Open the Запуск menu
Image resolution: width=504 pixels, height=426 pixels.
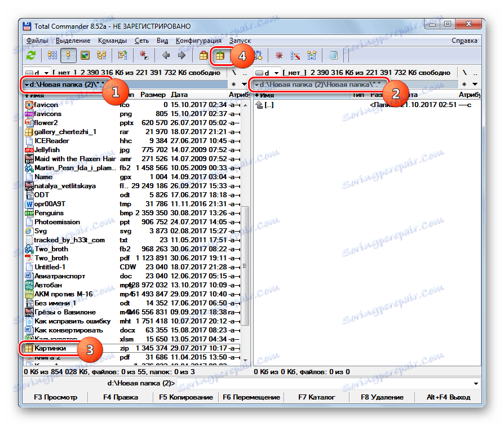point(240,41)
